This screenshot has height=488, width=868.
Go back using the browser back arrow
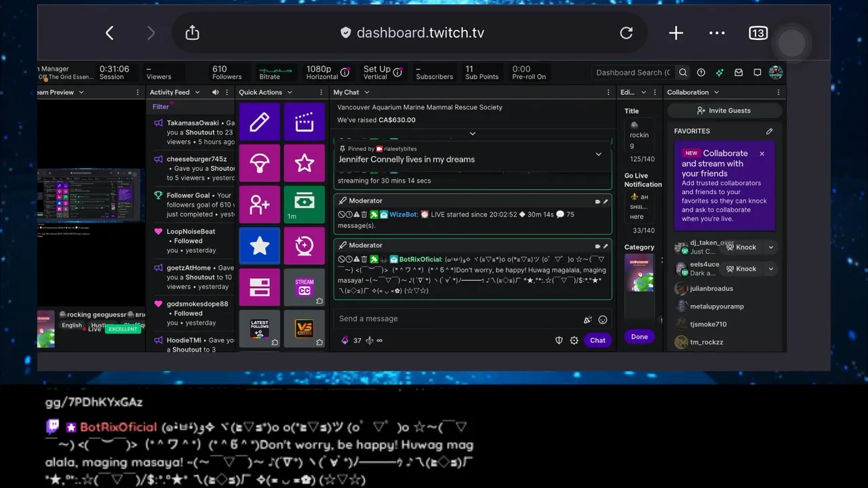110,33
